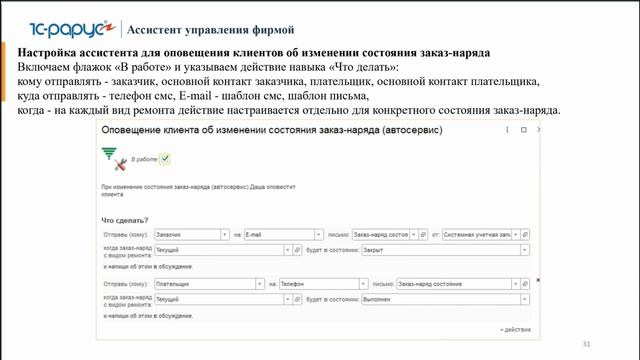Expand the 'Заказ-наряд состояние' template dropdown
The height and width of the screenshot is (360, 640).
(x=516, y=284)
